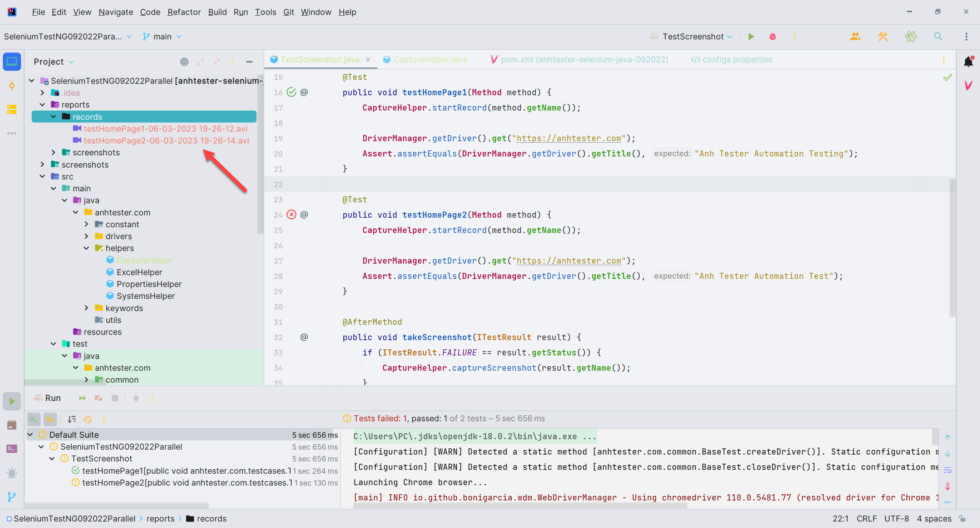The width and height of the screenshot is (980, 528).
Task: Click the Select Opened File target icon
Action: (x=184, y=62)
